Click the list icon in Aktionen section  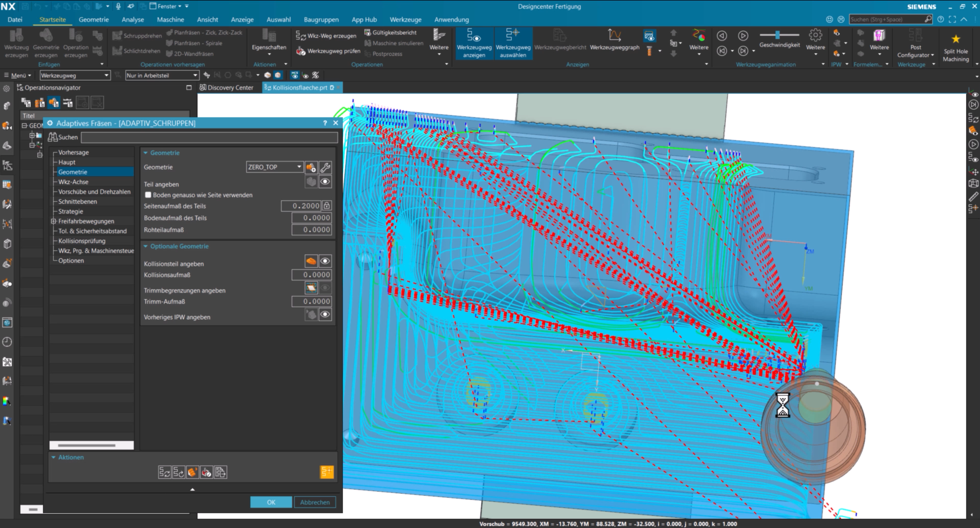220,472
